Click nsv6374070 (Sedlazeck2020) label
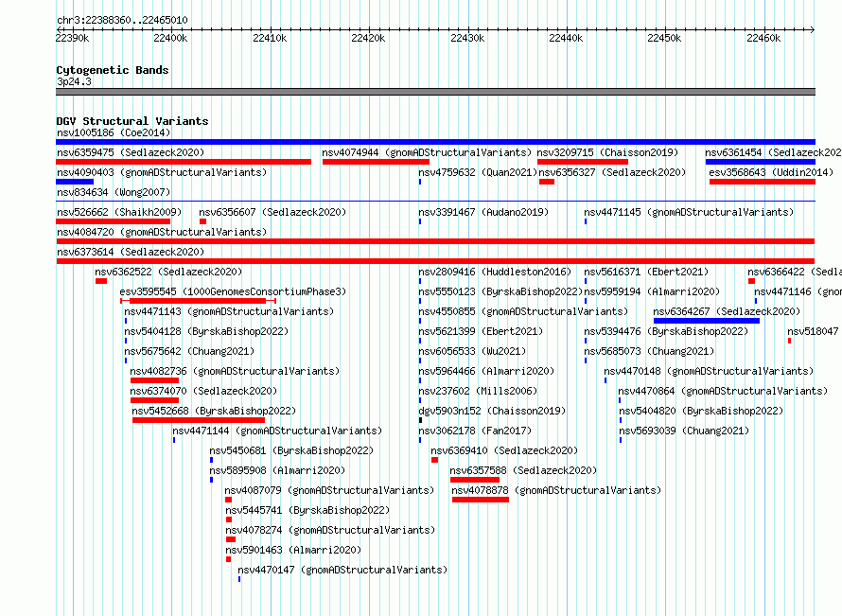Viewport: 842px width, 616px height. click(203, 391)
